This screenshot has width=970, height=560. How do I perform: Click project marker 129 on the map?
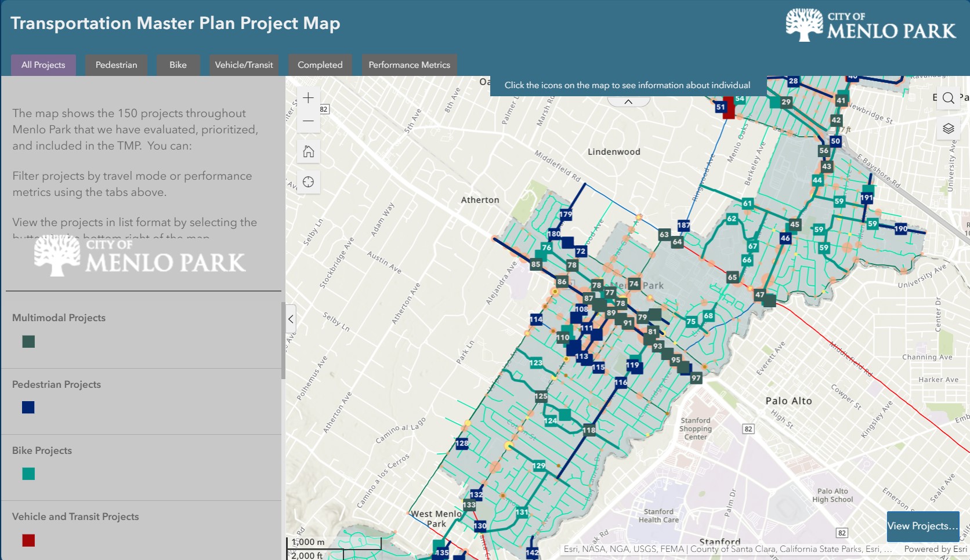point(539,466)
